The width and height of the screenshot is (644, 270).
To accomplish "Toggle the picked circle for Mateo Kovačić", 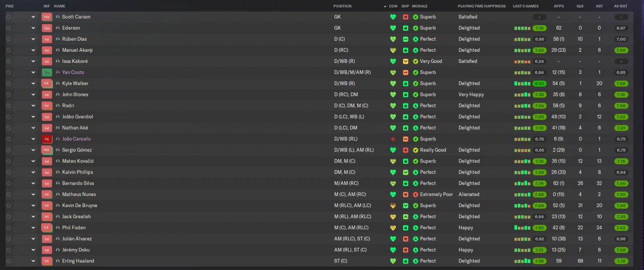I will click(9, 161).
